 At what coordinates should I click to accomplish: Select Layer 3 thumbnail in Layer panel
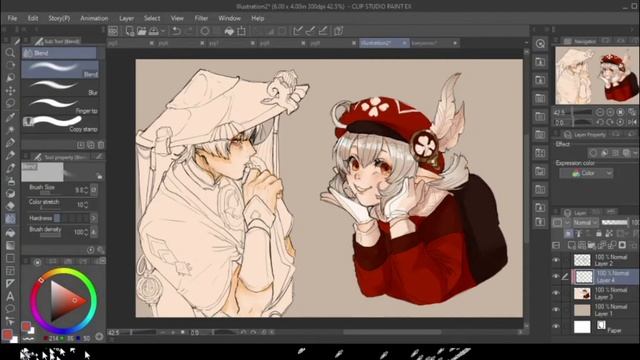(582, 293)
